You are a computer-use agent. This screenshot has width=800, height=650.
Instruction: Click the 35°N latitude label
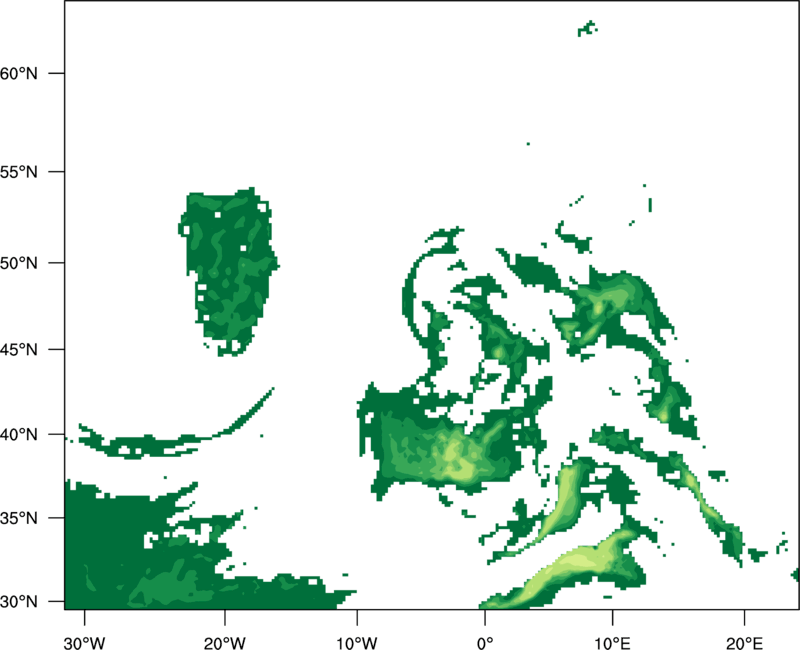[19, 518]
